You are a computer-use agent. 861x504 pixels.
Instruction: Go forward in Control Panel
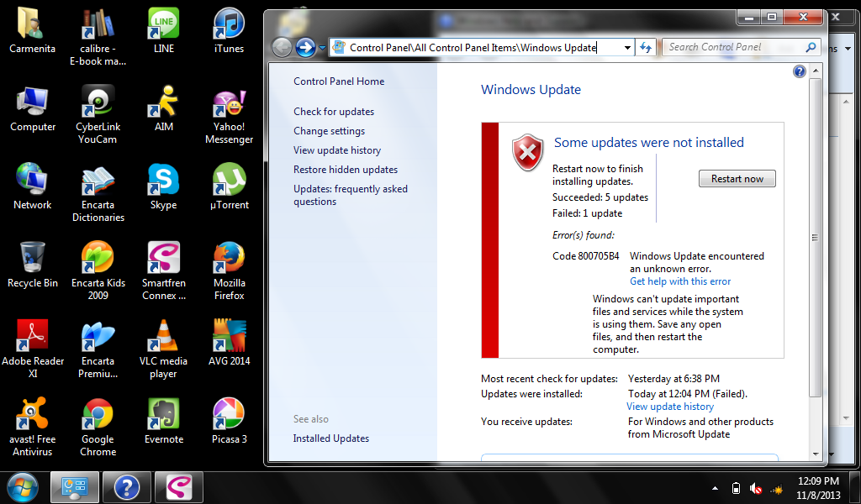click(306, 48)
